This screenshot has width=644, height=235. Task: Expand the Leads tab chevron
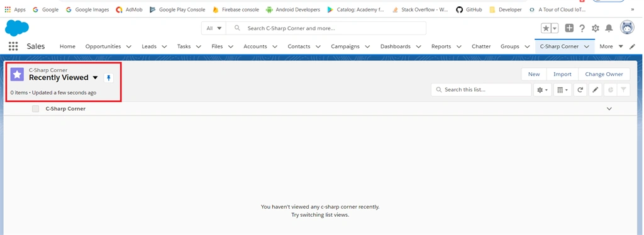pos(164,46)
